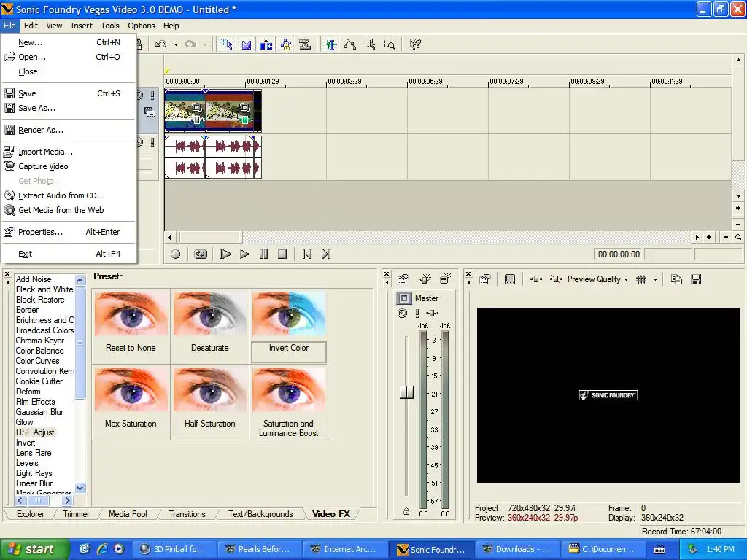
Task: Select the Zoom Edit tool
Action: [390, 44]
